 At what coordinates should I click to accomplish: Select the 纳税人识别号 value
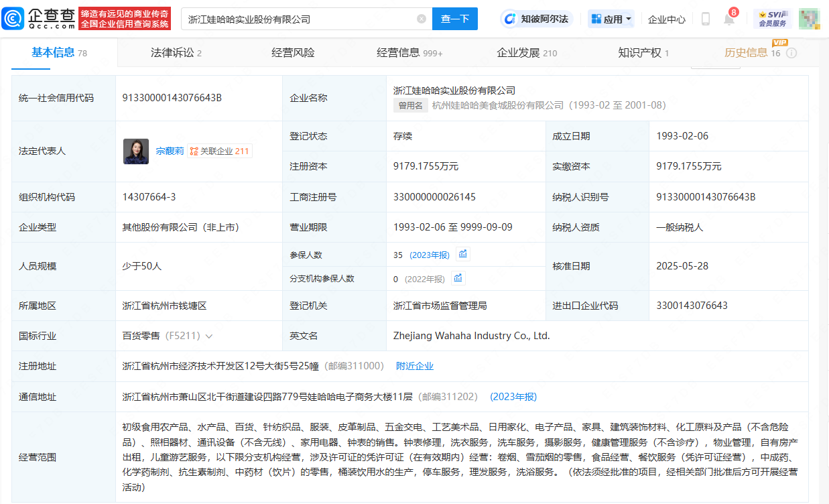click(x=706, y=197)
